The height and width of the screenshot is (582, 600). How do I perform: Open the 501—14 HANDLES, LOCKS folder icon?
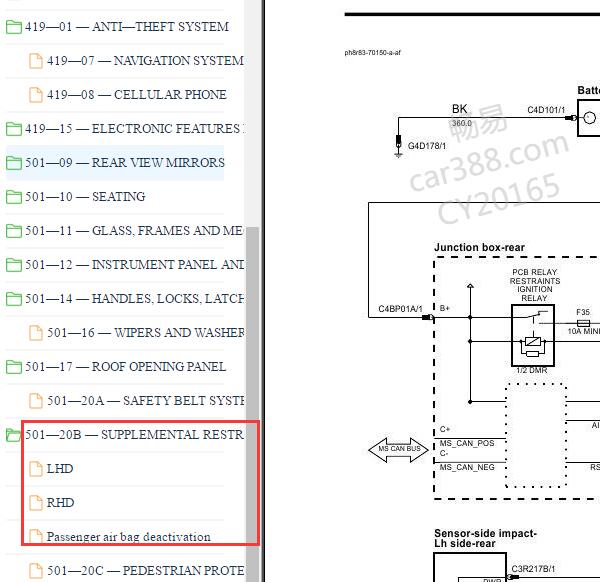pyautogui.click(x=14, y=299)
